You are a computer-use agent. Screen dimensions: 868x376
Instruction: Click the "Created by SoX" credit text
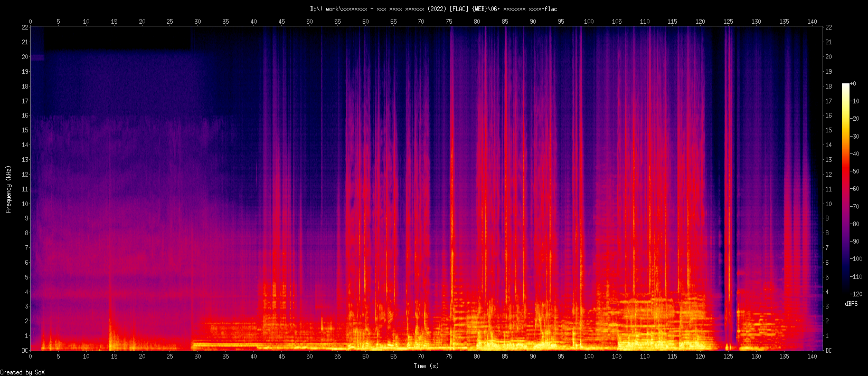click(23, 372)
